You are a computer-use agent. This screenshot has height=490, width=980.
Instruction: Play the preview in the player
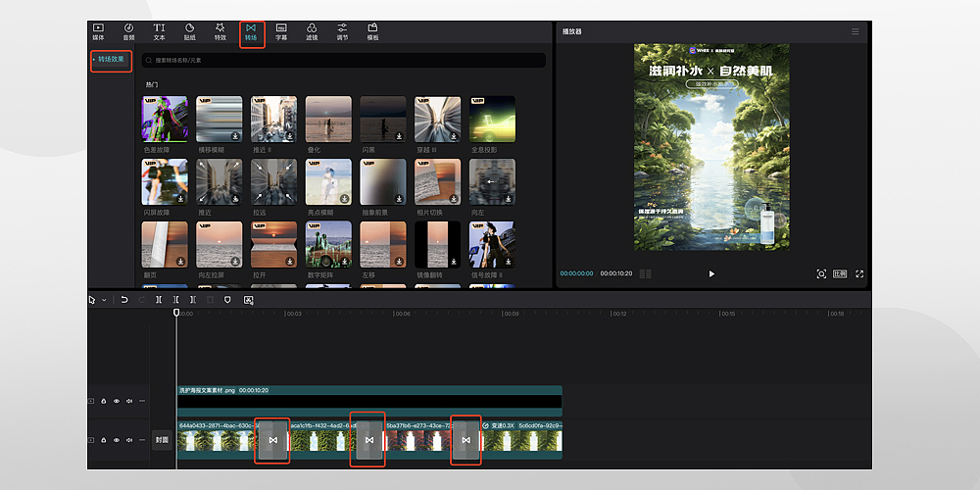point(711,273)
